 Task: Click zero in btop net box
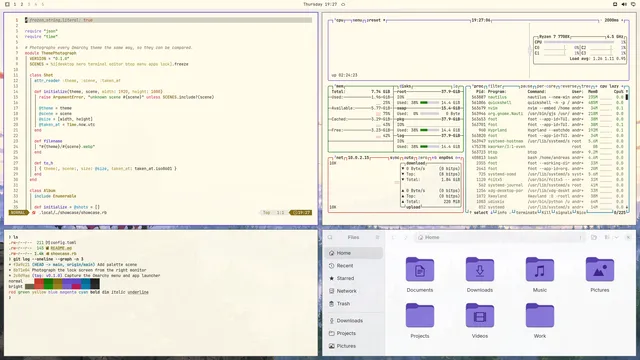click(x=422, y=158)
